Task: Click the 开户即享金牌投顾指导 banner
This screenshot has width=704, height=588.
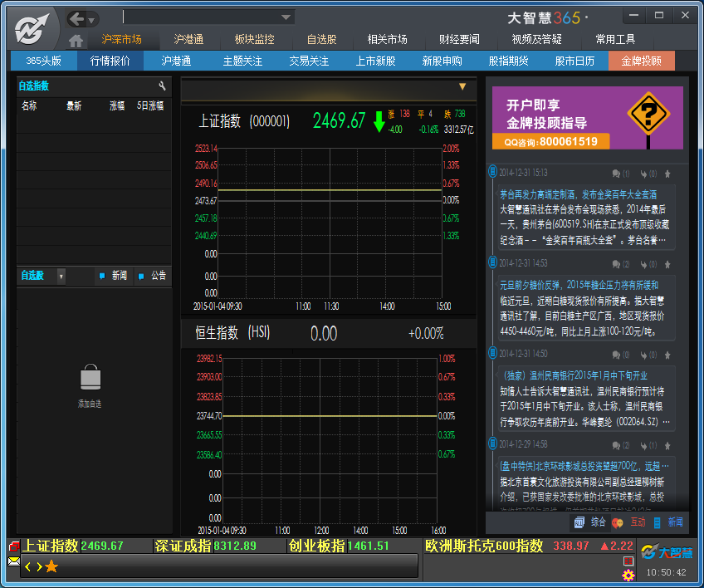Action: coord(588,118)
